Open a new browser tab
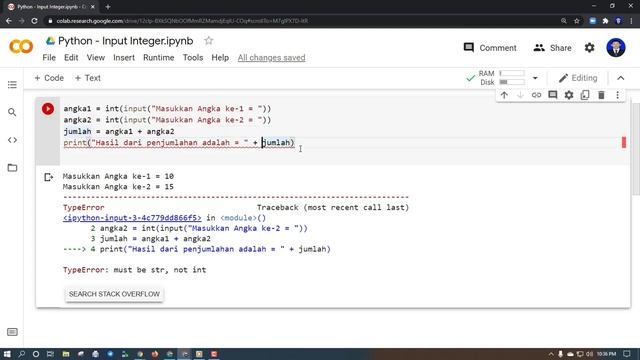Viewport: 640px width, 360px height. click(x=108, y=7)
